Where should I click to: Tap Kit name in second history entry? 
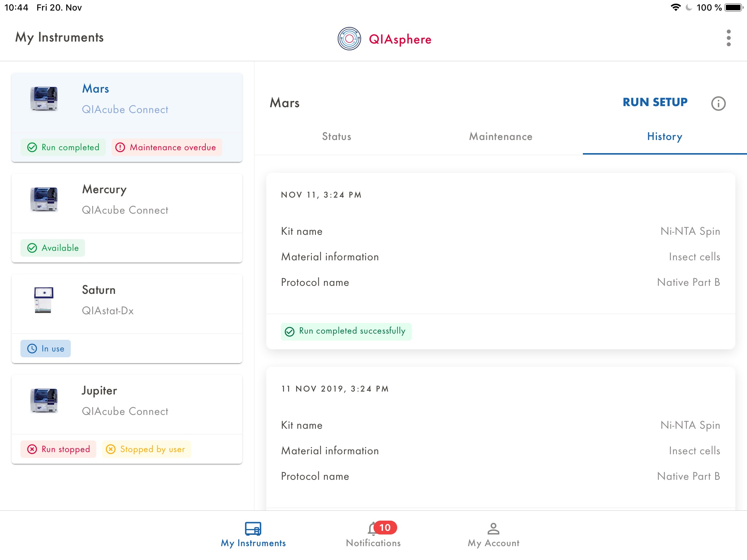302,425
